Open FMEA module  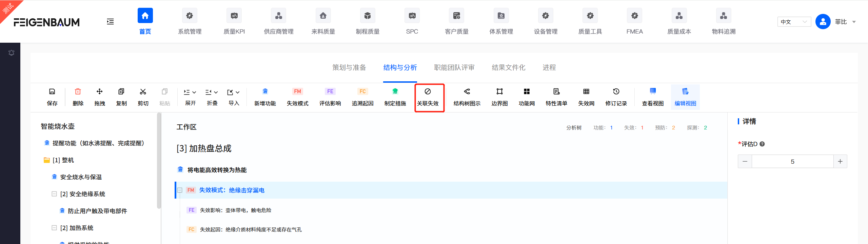[634, 22]
